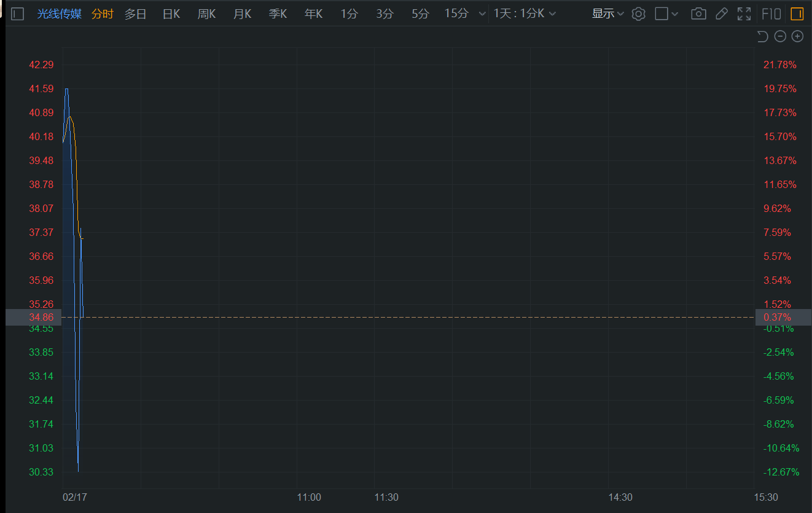This screenshot has width=812, height=513.
Task: Click the 15:30 time axis label
Action: 765,497
